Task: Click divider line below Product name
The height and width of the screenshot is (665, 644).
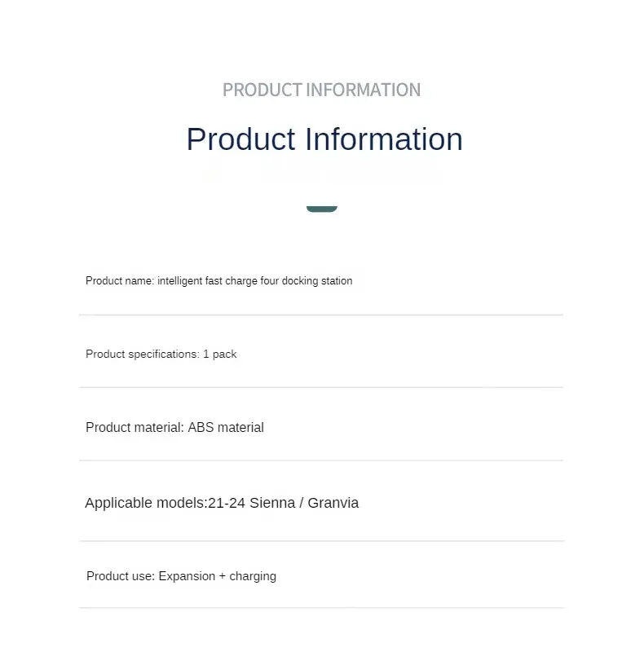Action: click(x=321, y=315)
